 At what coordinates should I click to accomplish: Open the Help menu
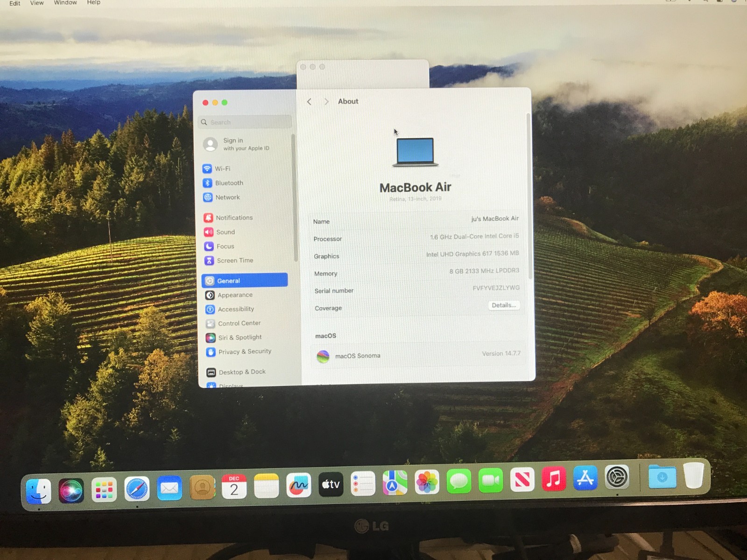coord(93,2)
